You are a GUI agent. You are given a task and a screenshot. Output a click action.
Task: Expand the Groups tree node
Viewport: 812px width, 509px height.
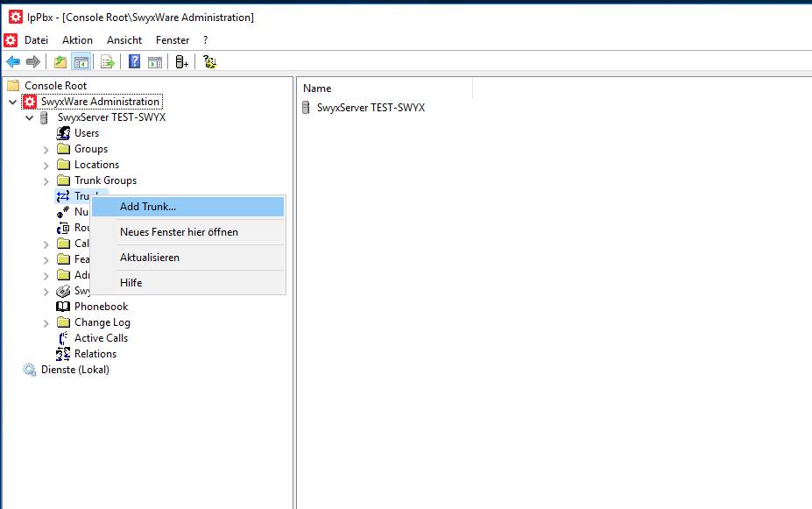coord(46,150)
